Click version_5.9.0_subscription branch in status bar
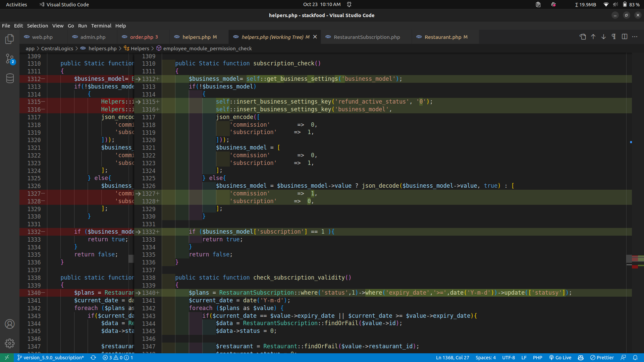Image resolution: width=644 pixels, height=362 pixels. pos(51,358)
